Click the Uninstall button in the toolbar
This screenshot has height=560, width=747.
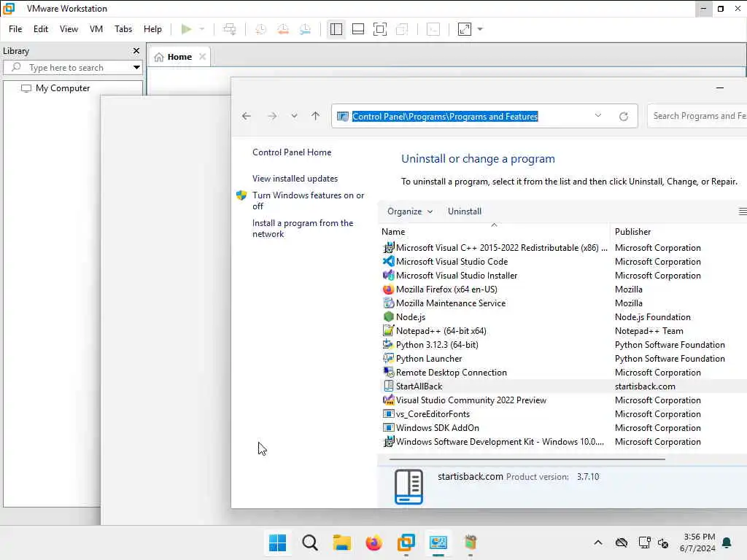pyautogui.click(x=465, y=211)
